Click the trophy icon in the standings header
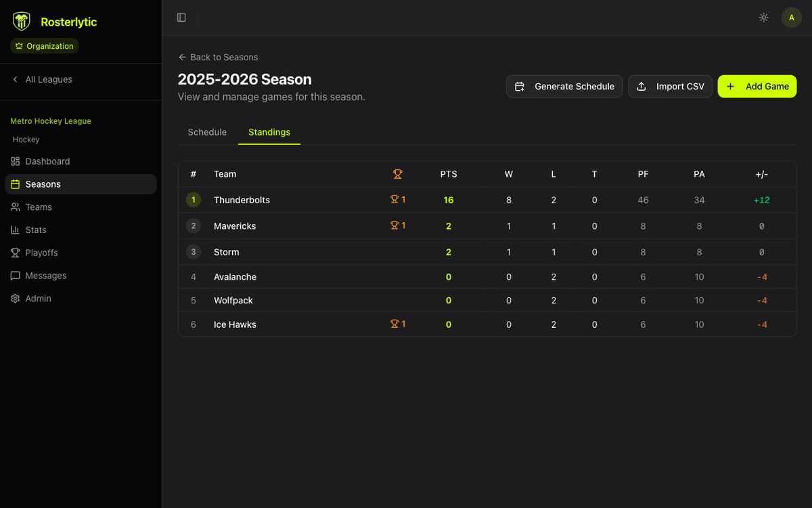 point(398,174)
